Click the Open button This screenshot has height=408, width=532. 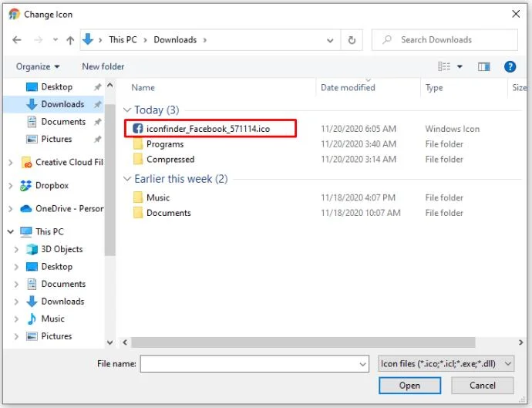click(409, 386)
